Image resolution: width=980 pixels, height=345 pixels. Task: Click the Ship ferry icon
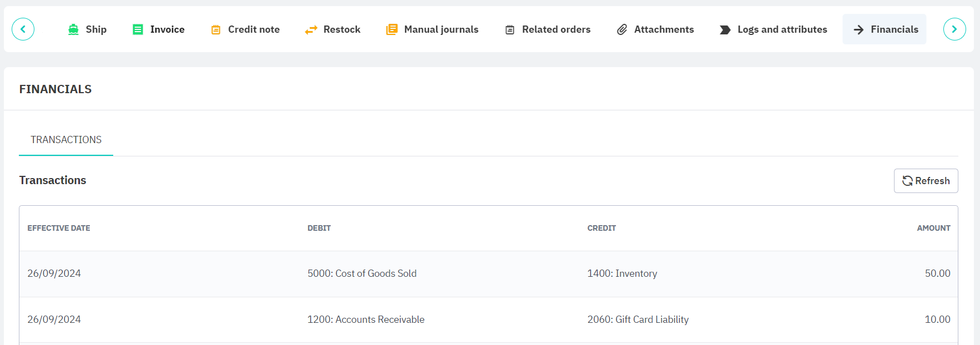point(73,30)
